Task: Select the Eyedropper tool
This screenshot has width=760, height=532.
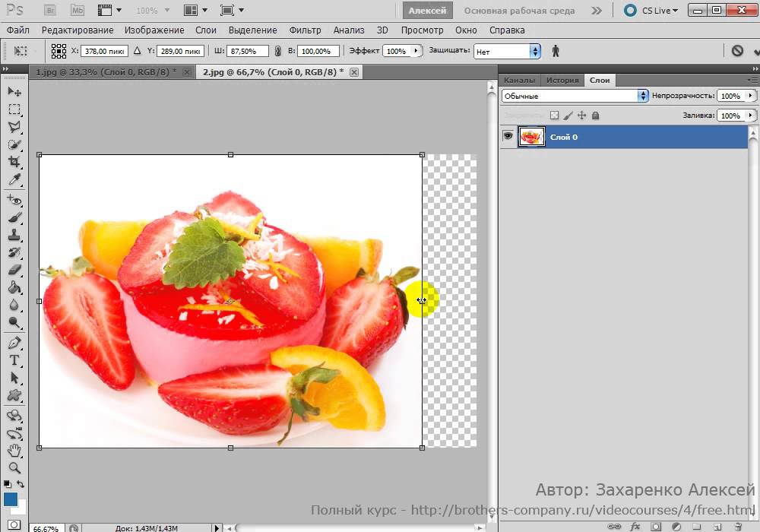Action: (14, 180)
